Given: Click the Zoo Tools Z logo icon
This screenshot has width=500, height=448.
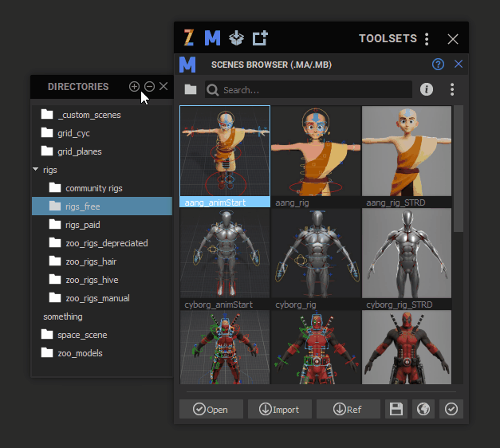Looking at the screenshot, I should [x=189, y=38].
